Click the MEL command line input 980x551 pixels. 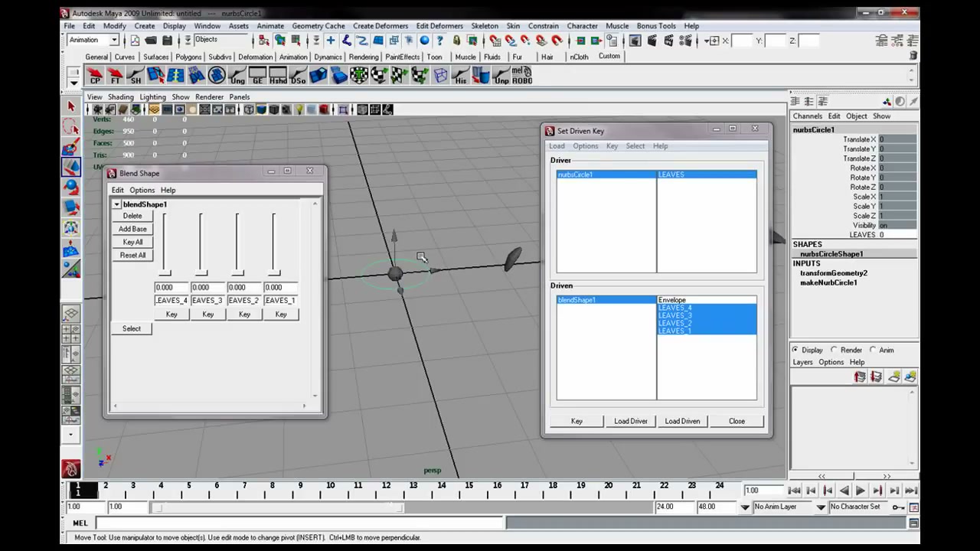(299, 523)
